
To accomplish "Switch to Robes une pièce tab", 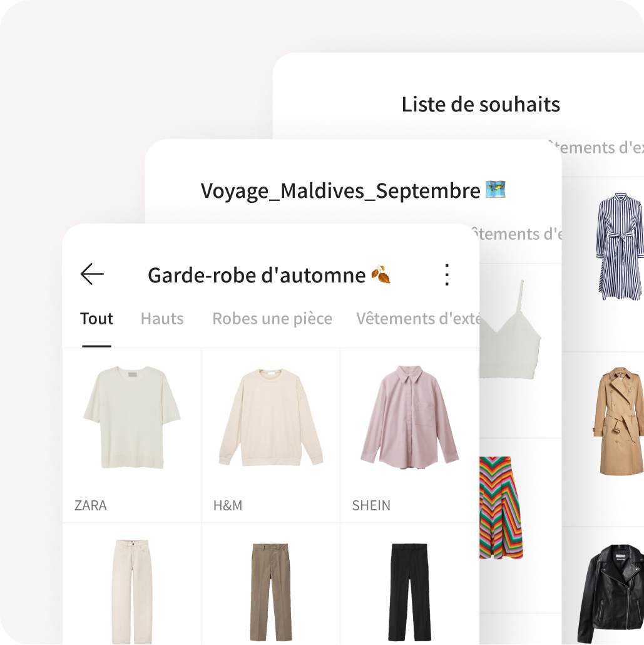I will [272, 318].
